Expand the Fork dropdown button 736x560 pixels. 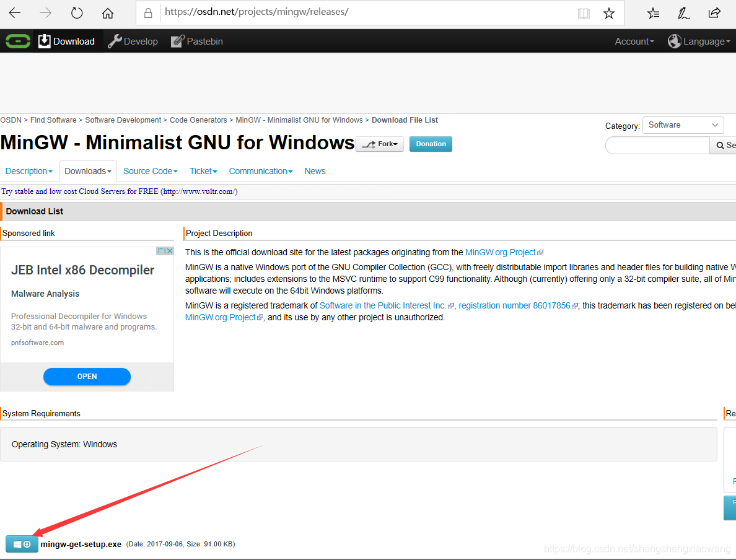tap(380, 144)
